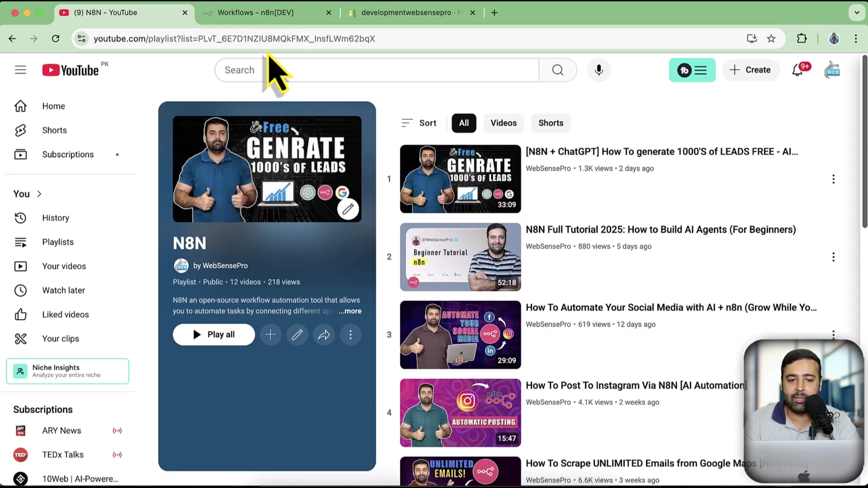Click the TubeBuddy extension icon button
Screen dimensions: 868x488
692,70
